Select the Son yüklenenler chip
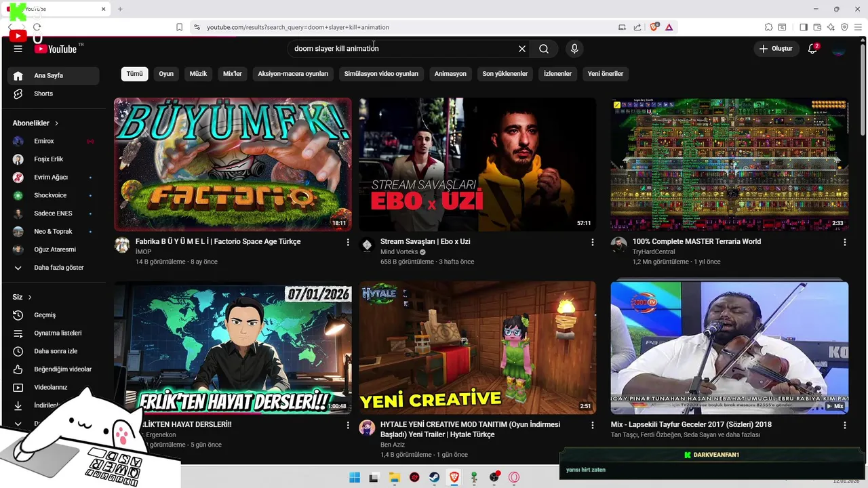 pos(505,74)
